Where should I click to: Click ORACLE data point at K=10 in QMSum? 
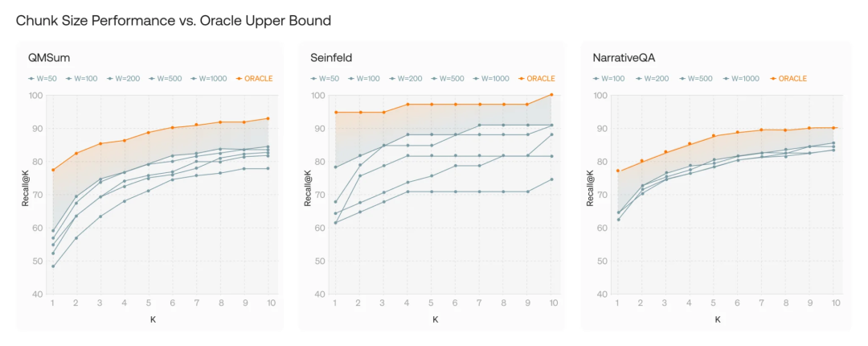click(268, 118)
